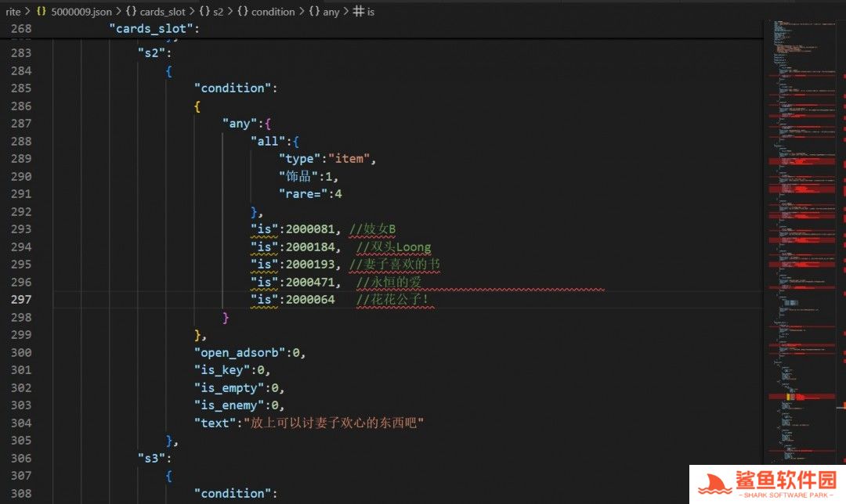Viewport: 846px width, 504px height.
Task: Click the braces icon before s2 breadcrumb
Action: point(204,12)
